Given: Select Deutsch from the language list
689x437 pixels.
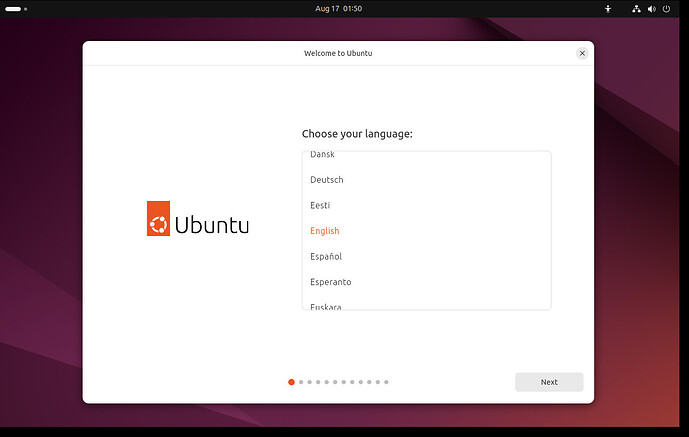Looking at the screenshot, I should click(x=427, y=180).
